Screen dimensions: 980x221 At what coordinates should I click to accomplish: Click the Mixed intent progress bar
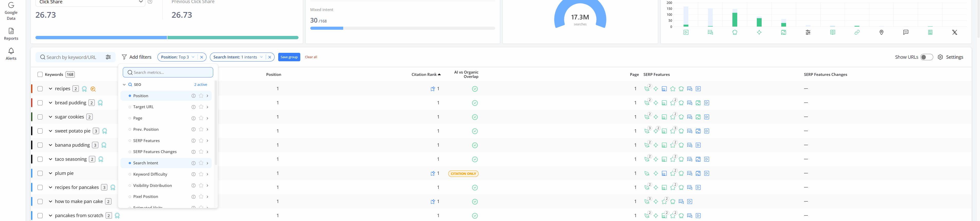[403, 28]
